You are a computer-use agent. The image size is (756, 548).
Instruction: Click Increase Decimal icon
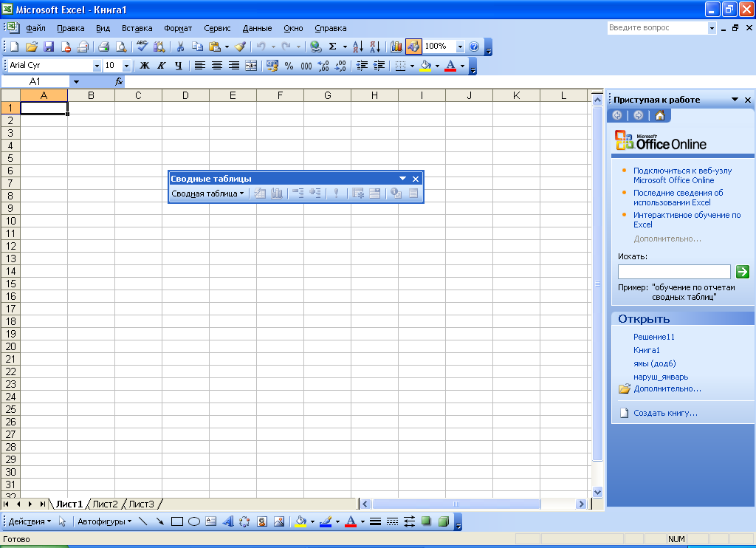point(323,66)
